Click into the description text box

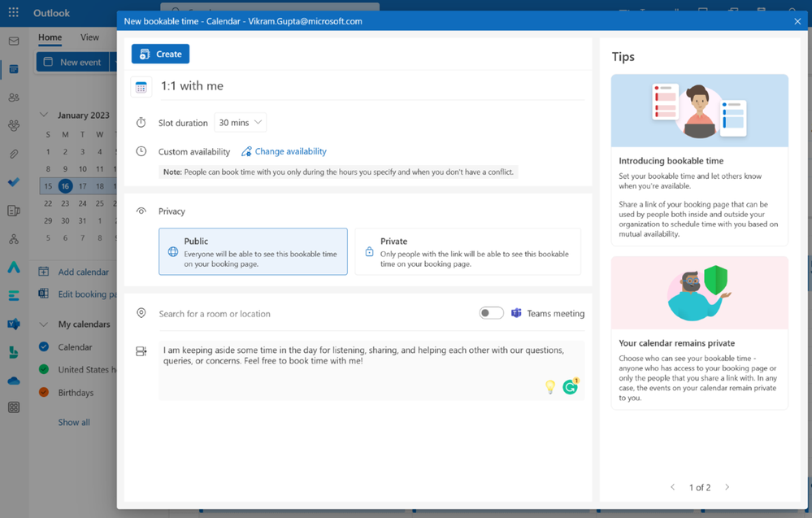[x=371, y=370]
